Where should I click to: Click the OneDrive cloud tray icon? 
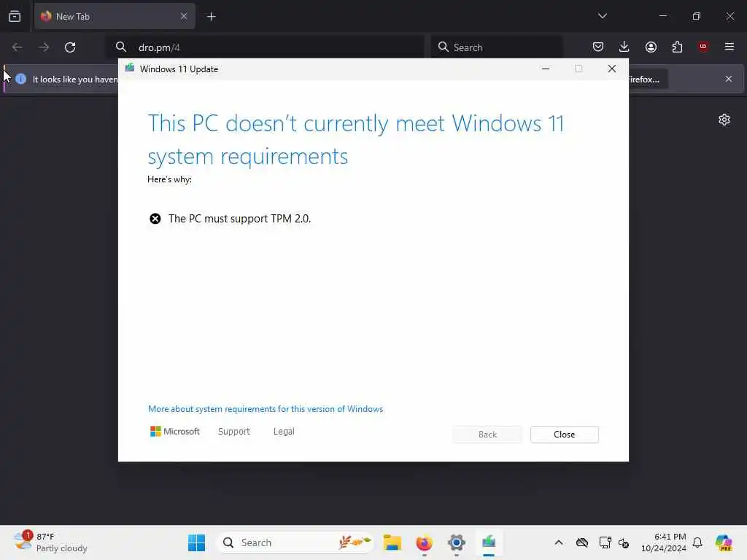(x=581, y=542)
